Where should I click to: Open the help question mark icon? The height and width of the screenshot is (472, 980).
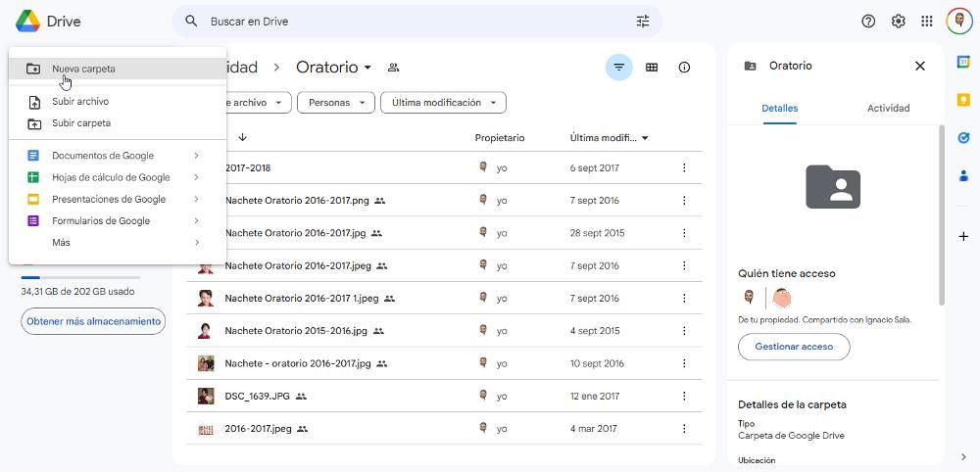tap(868, 22)
